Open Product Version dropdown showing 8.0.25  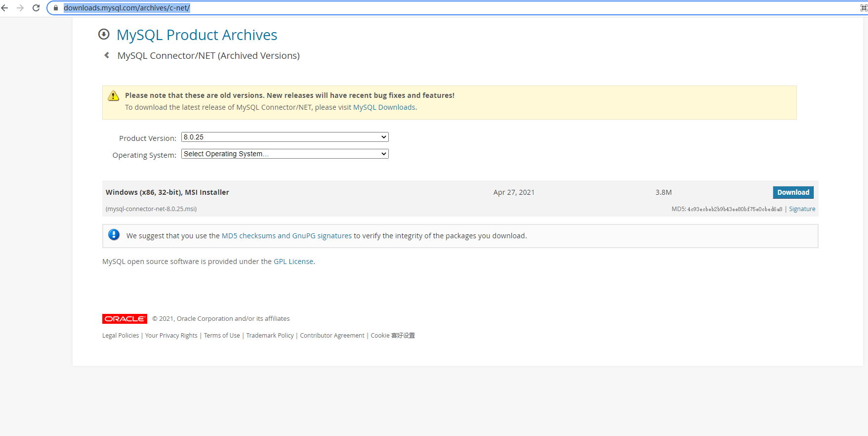(x=285, y=137)
